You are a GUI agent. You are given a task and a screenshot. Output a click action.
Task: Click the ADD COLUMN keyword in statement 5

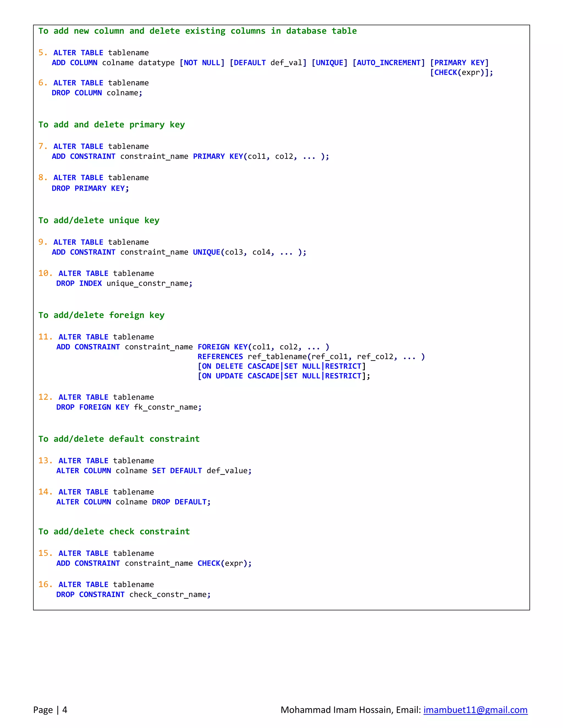pyautogui.click(x=74, y=63)
